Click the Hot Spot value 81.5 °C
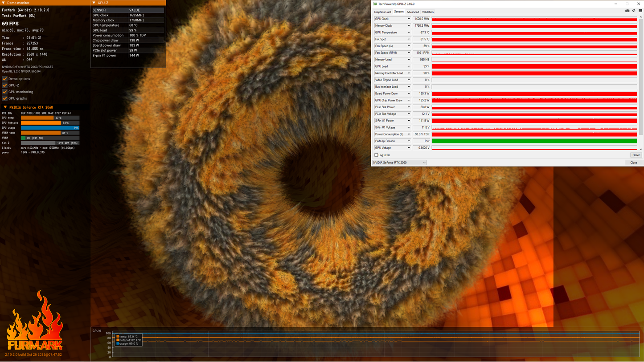Screen dimensions: 644x362 point(422,39)
